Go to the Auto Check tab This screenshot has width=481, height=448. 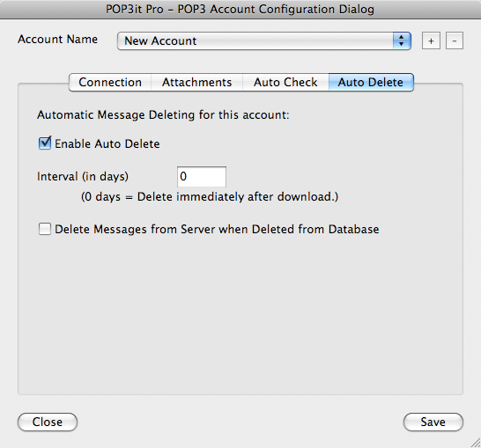coord(285,82)
